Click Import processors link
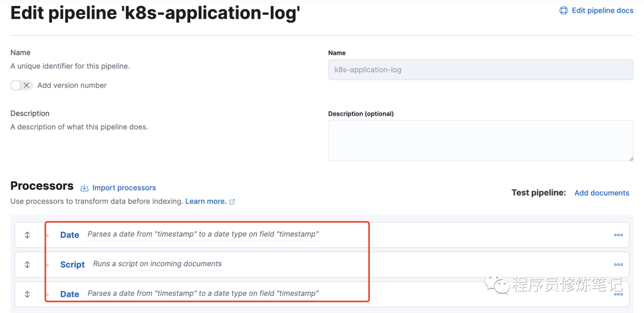 (124, 188)
